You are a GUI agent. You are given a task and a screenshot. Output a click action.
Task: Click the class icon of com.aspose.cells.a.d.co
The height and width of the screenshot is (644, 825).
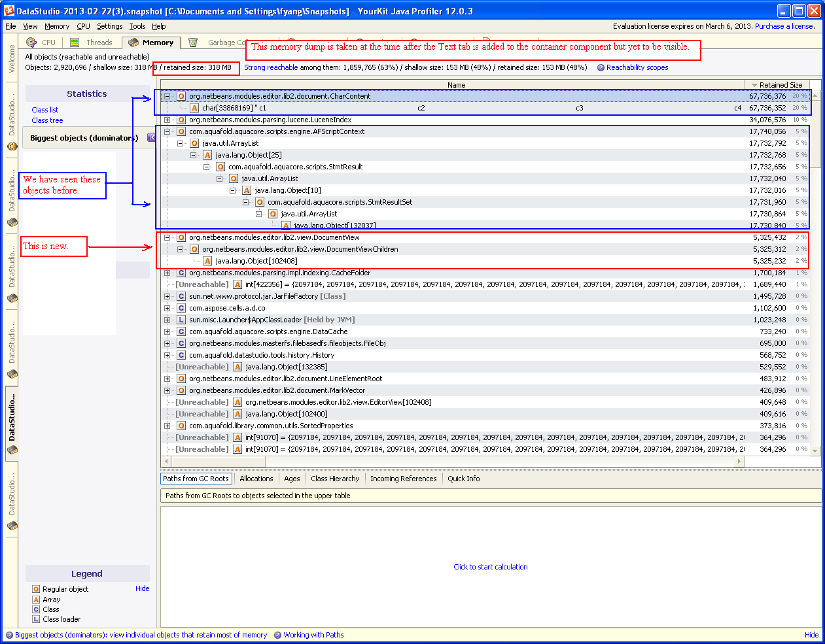point(181,308)
